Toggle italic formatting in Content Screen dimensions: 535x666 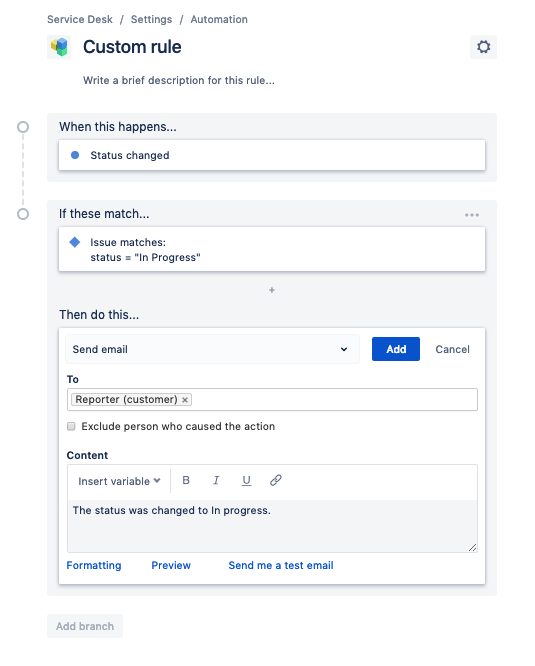[x=216, y=480]
